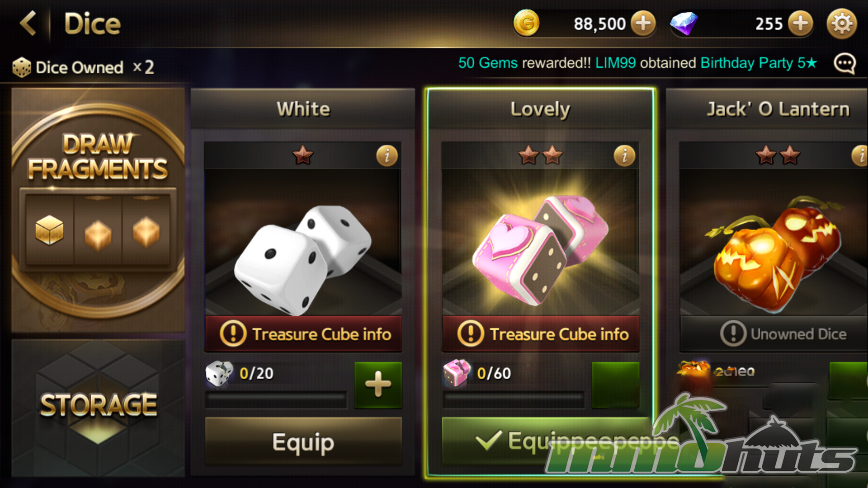The width and height of the screenshot is (868, 488).
Task: Tap the purple gem currency icon
Action: pyautogui.click(x=684, y=23)
